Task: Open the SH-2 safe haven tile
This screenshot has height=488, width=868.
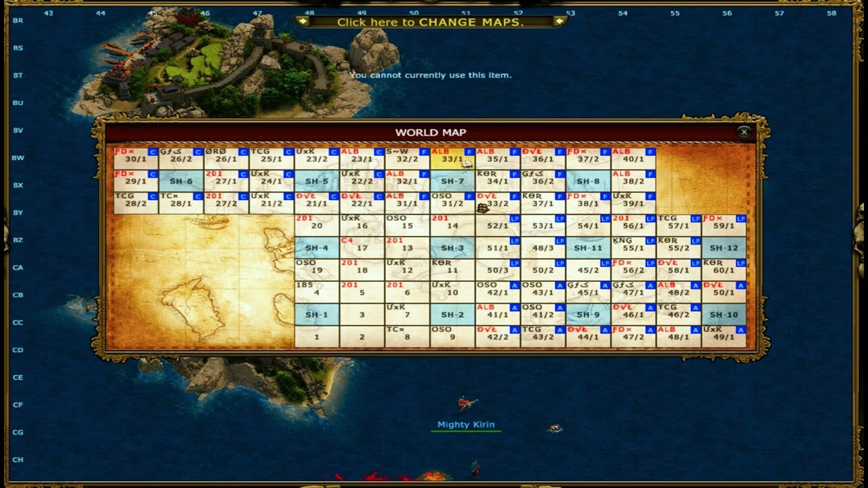Action: point(452,315)
